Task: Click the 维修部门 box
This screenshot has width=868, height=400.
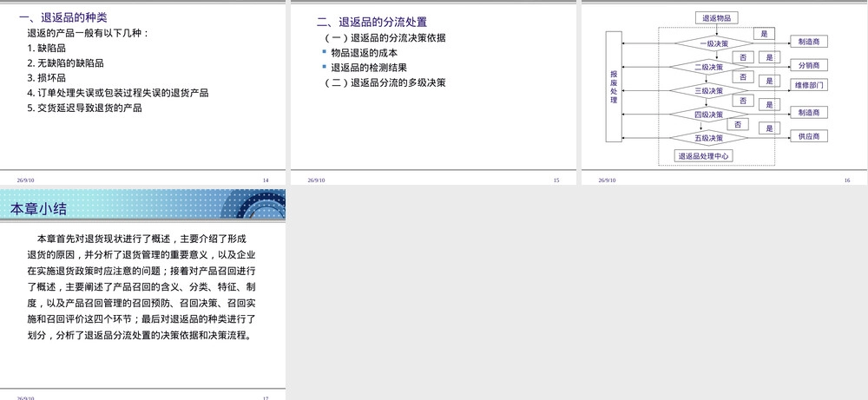Action: click(809, 85)
